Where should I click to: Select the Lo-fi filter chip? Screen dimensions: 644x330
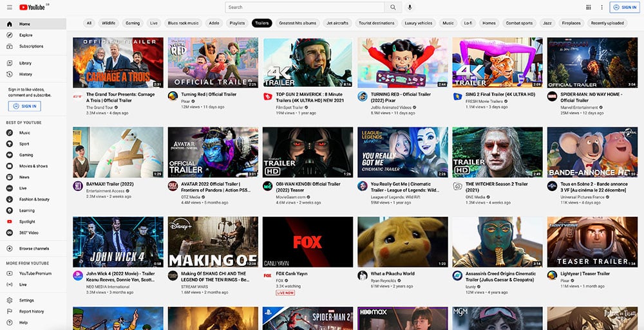[x=468, y=23]
